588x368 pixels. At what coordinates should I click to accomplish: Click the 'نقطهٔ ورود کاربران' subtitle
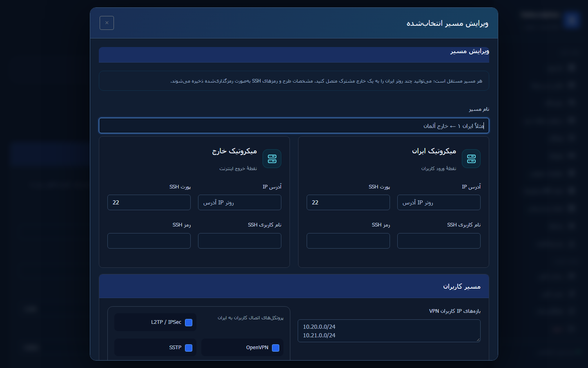tap(439, 168)
